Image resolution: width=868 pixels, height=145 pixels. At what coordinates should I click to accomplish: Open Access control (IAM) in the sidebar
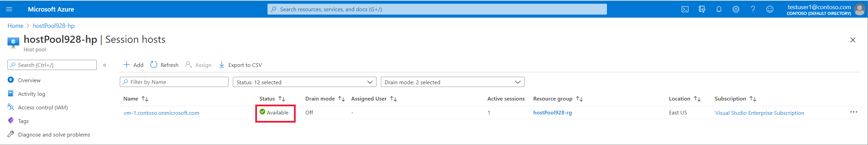[x=43, y=107]
